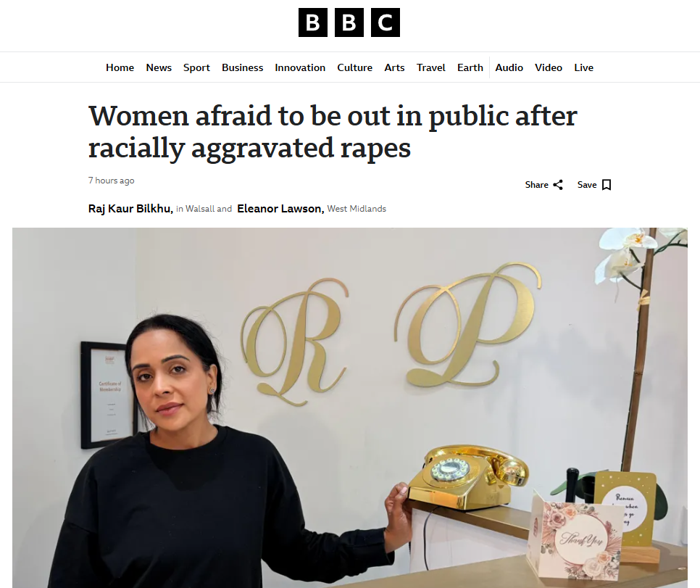Open the Travel section
This screenshot has height=588, width=700.
[x=431, y=67]
